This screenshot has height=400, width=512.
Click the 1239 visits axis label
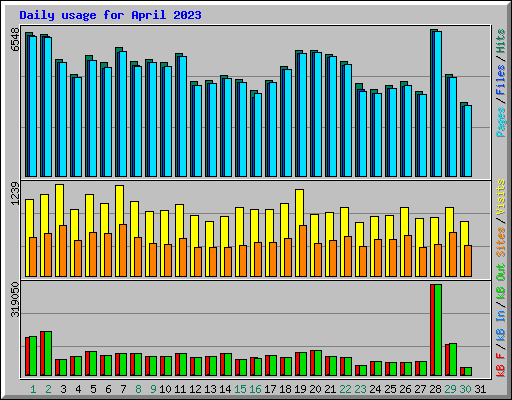pos(15,193)
